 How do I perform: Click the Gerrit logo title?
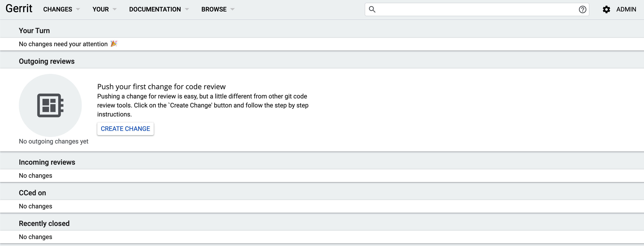point(19,9)
